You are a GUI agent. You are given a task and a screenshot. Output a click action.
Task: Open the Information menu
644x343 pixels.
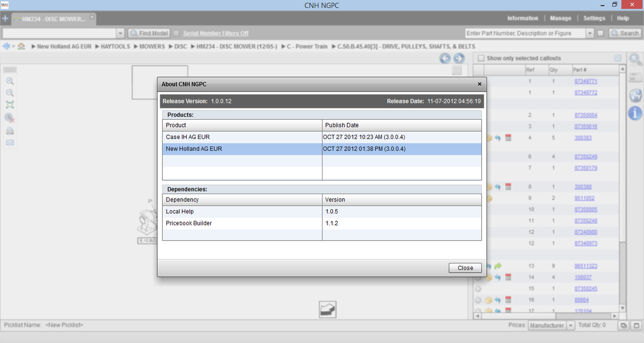pos(522,18)
